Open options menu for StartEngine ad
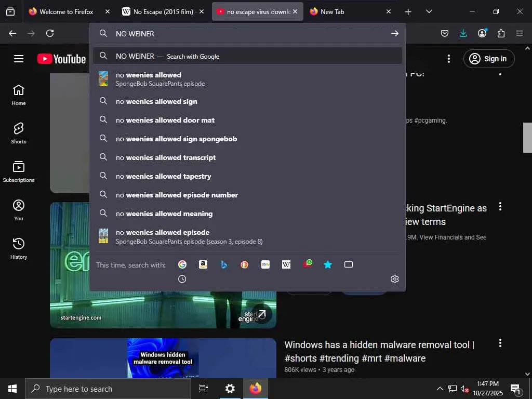 (500, 206)
